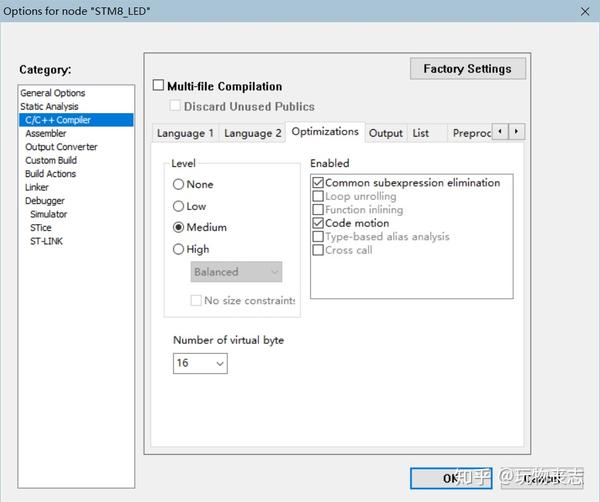Switch to Output tab
Viewport: 600px width, 502px height.
(x=386, y=133)
